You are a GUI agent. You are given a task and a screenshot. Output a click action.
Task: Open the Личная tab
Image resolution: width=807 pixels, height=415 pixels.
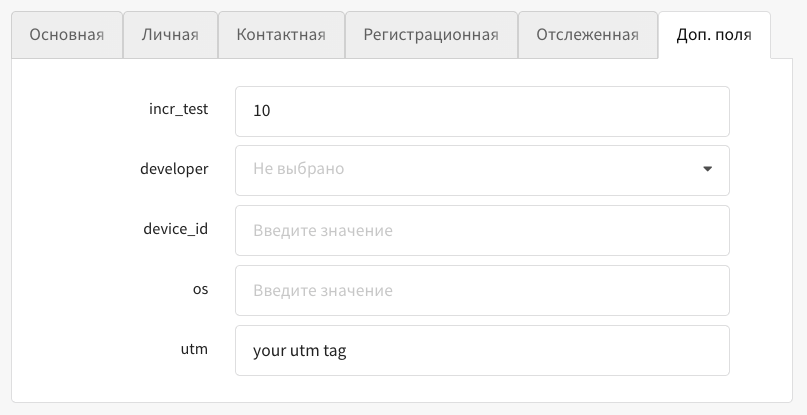point(170,36)
